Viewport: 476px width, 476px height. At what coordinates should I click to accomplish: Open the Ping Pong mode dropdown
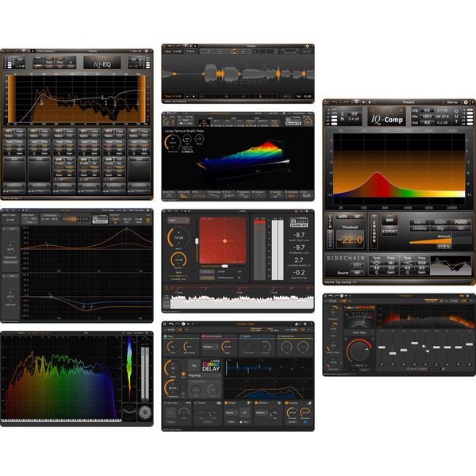click(205, 375)
